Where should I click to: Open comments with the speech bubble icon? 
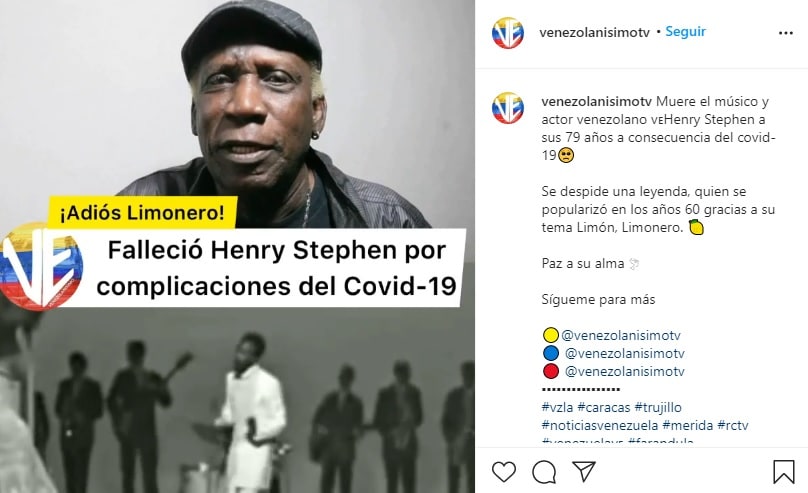[x=544, y=471]
